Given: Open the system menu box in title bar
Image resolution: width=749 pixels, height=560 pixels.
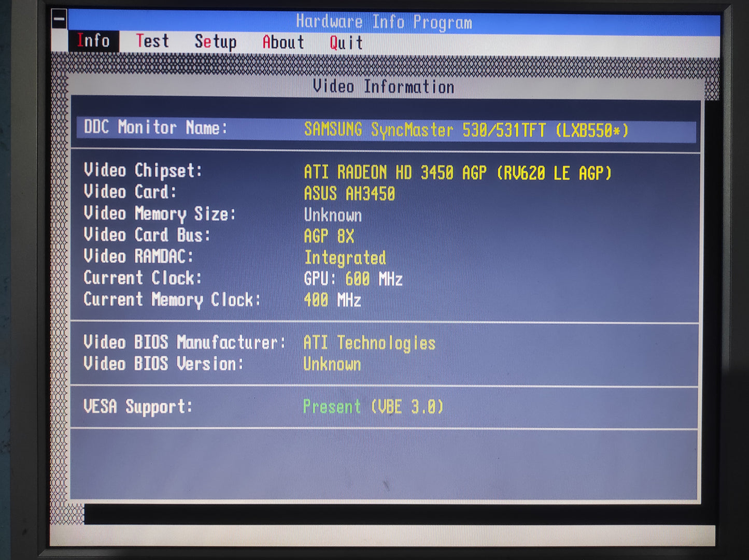Looking at the screenshot, I should click(x=59, y=20).
